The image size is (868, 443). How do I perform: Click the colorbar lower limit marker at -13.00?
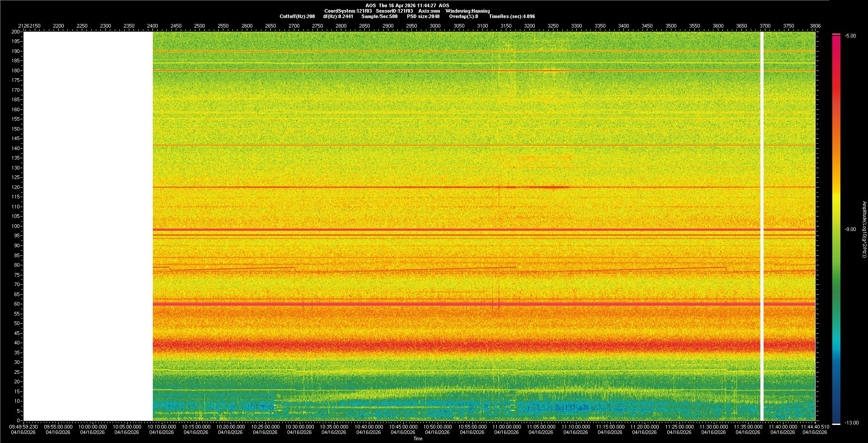coord(836,424)
